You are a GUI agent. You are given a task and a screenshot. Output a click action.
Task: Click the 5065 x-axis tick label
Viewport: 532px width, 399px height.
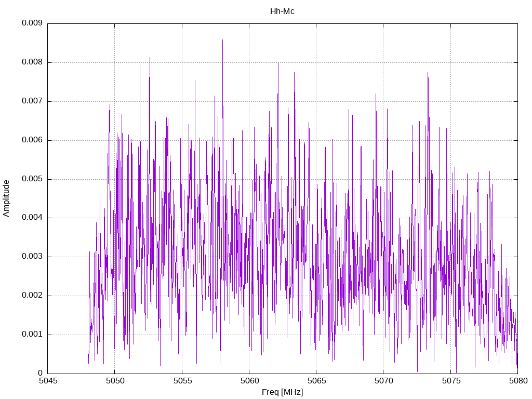point(316,381)
